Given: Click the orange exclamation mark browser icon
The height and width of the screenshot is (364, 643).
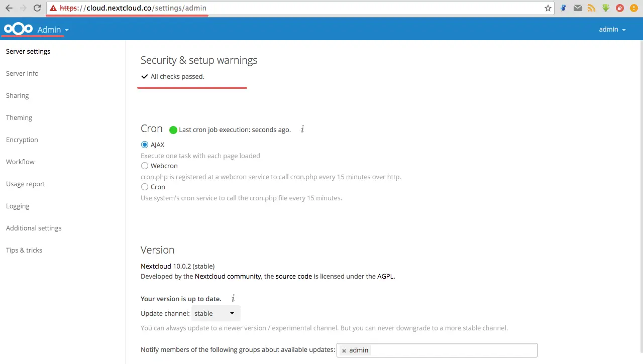Looking at the screenshot, I should pos(634,8).
